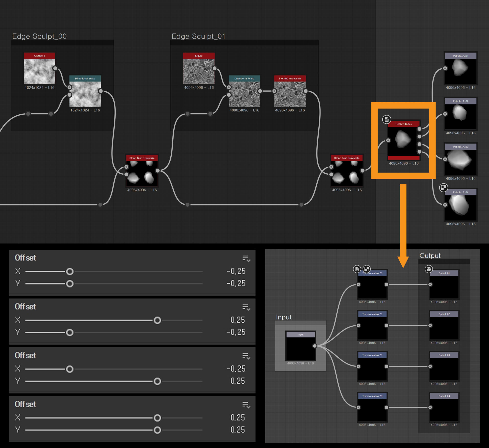Click document icon above first Transformation 2D node
The image size is (489, 448).
click(357, 269)
